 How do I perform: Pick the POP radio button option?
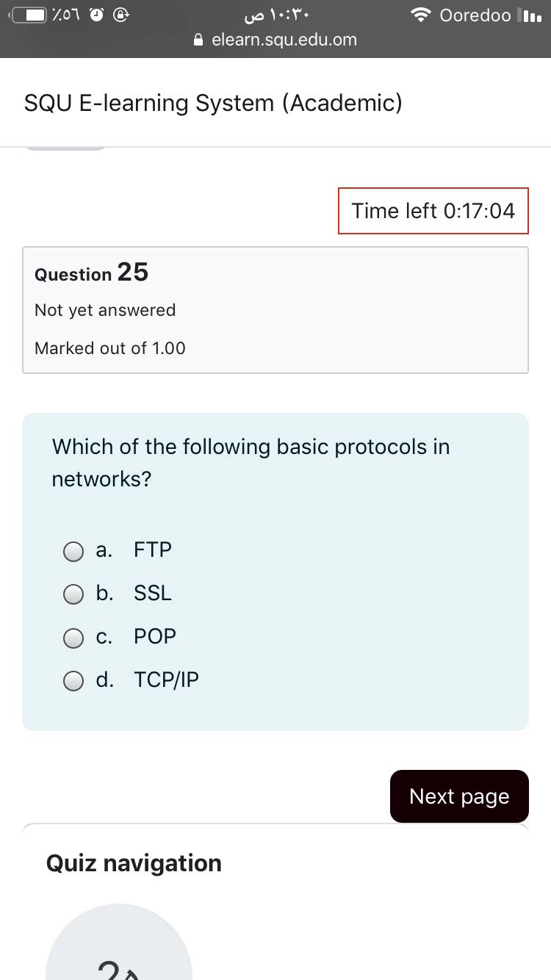[73, 638]
